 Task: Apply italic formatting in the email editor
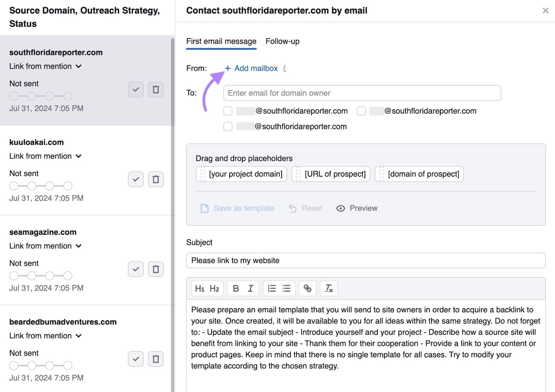250,288
